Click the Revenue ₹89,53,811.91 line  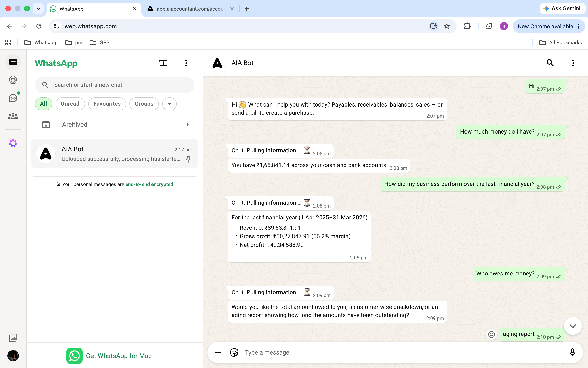click(x=270, y=228)
